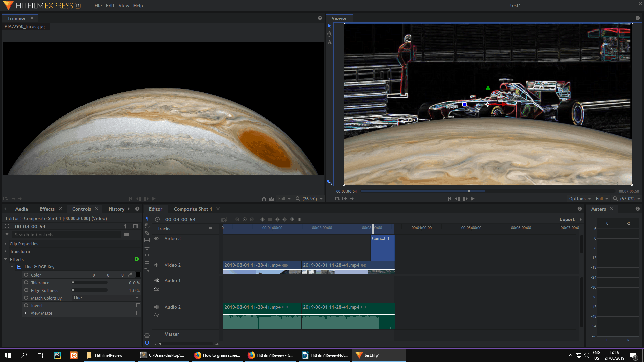Viewport: 644px width, 362px height.
Task: Click the black Color swatch
Action: pyautogui.click(x=138, y=275)
